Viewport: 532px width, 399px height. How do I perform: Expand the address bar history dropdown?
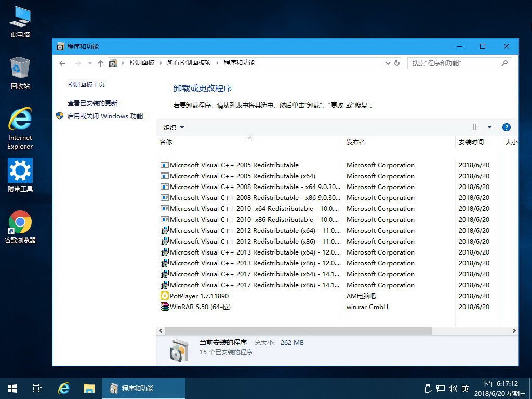point(388,63)
